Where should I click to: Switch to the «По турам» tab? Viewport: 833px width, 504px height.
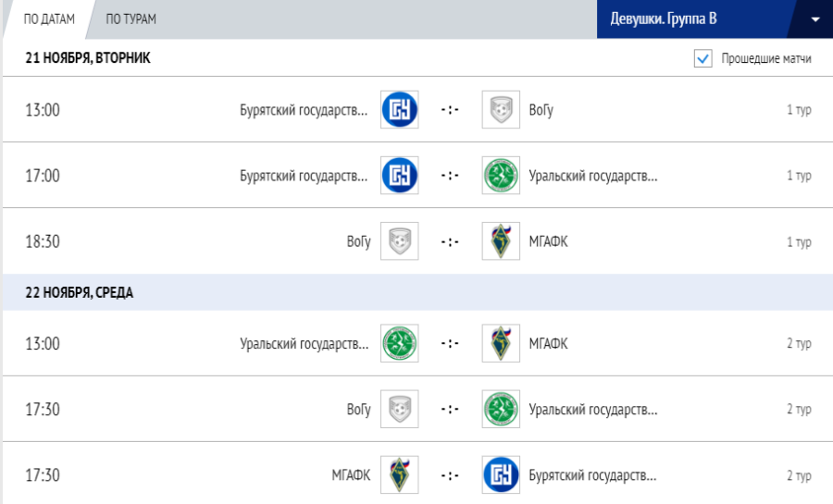click(x=131, y=19)
